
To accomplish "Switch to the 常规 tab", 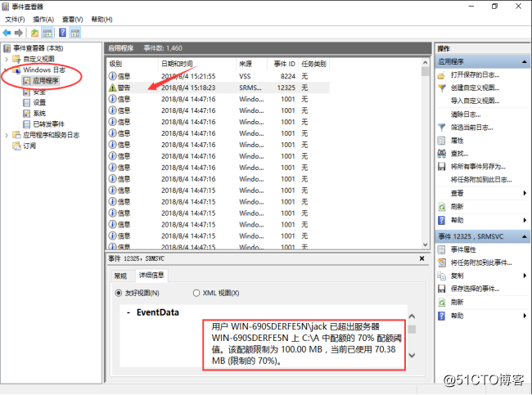I will coord(120,276).
